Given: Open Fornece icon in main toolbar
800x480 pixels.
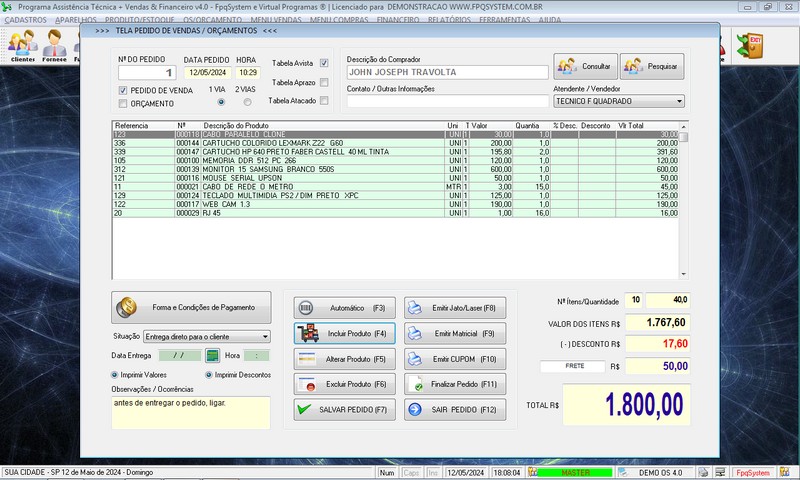Looking at the screenshot, I should coord(55,46).
